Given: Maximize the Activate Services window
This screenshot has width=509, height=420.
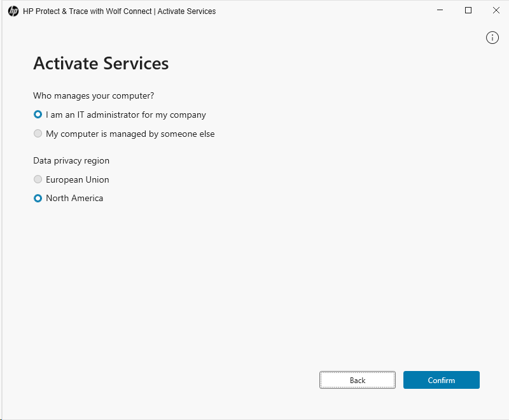Looking at the screenshot, I should pos(468,10).
